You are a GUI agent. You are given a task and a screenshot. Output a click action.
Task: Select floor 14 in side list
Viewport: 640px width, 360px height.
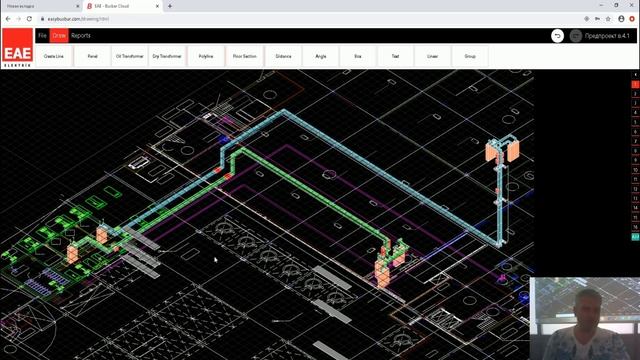(x=635, y=208)
